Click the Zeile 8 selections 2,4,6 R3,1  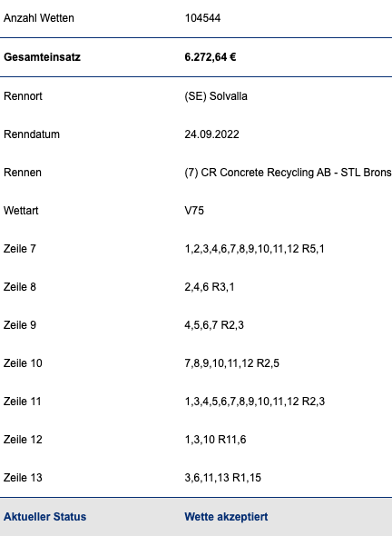(x=210, y=287)
